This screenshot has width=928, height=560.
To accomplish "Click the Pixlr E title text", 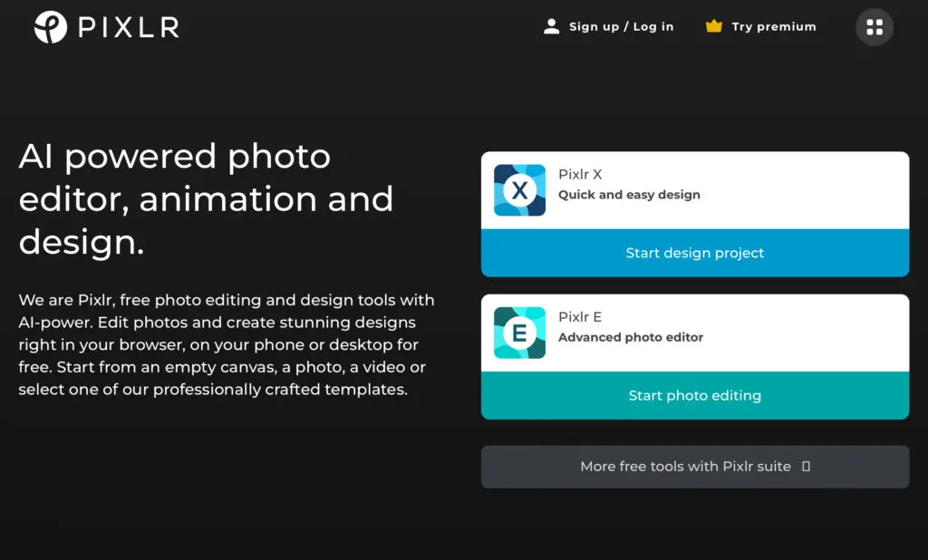I will point(580,317).
